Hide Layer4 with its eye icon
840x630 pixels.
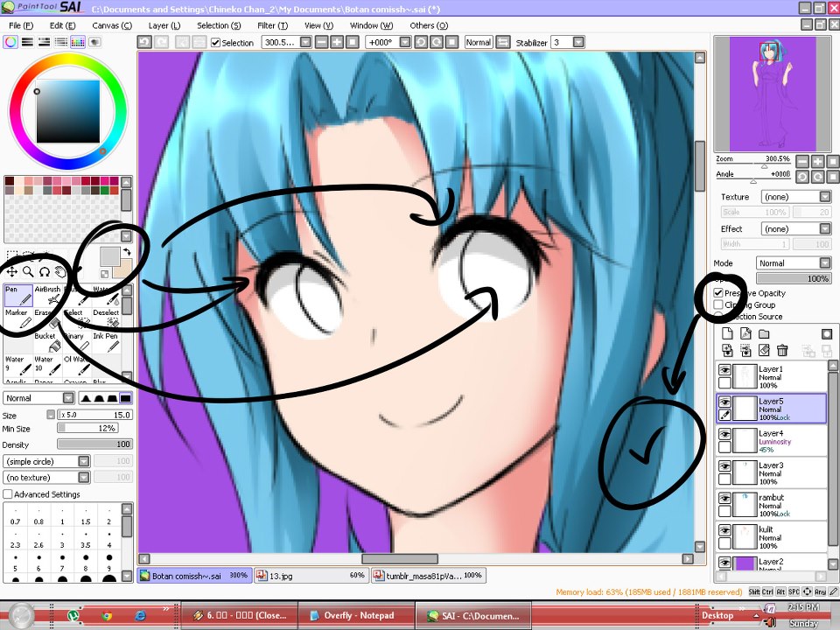[724, 434]
